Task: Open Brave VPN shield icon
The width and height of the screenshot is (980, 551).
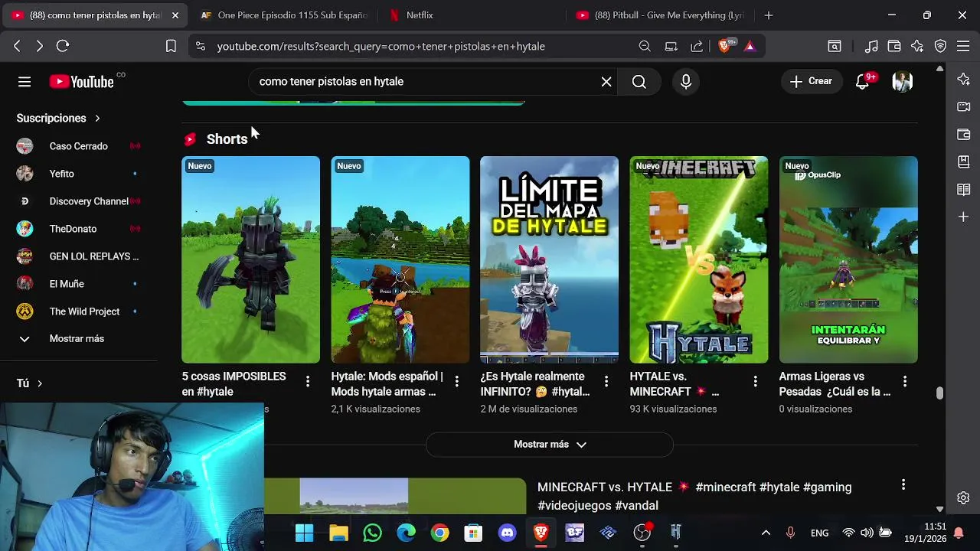Action: [x=940, y=46]
